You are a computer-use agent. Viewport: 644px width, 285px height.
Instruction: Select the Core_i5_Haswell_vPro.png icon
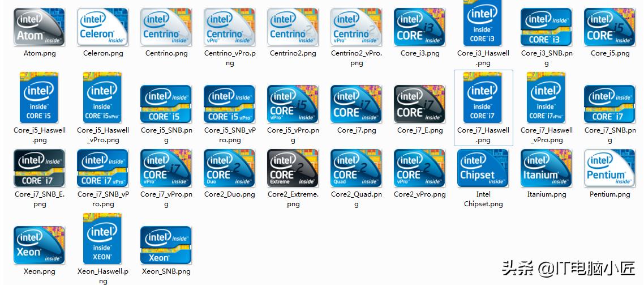coord(102,97)
